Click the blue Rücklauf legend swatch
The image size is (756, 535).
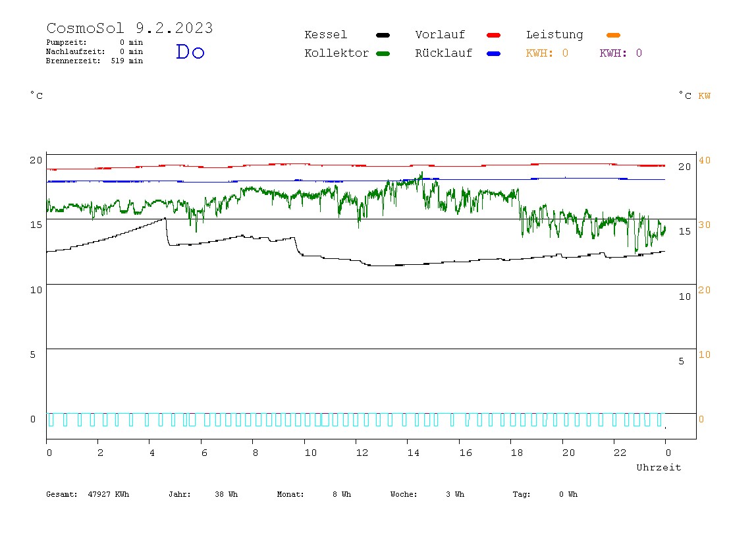point(494,53)
